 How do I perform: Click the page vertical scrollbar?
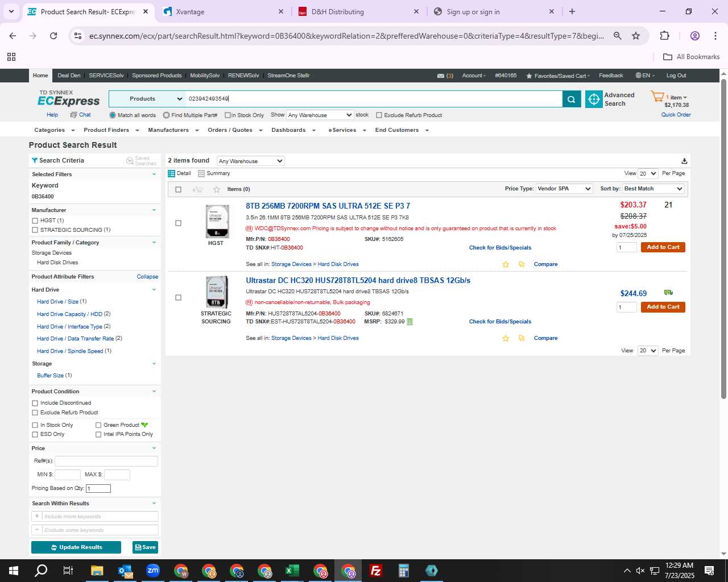click(723, 239)
